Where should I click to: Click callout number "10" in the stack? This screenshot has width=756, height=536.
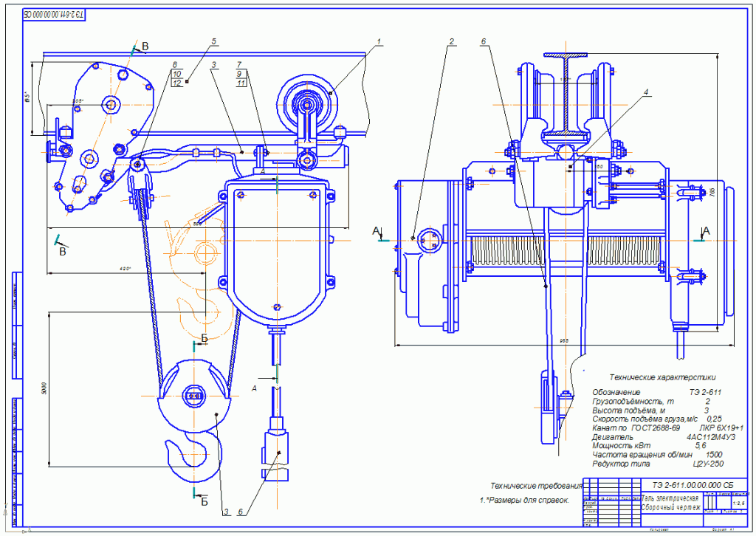click(176, 74)
